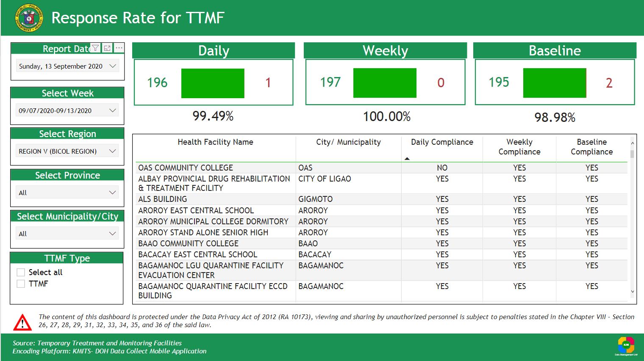
Task: Expand the Select Week dropdown
Action: [x=67, y=110]
